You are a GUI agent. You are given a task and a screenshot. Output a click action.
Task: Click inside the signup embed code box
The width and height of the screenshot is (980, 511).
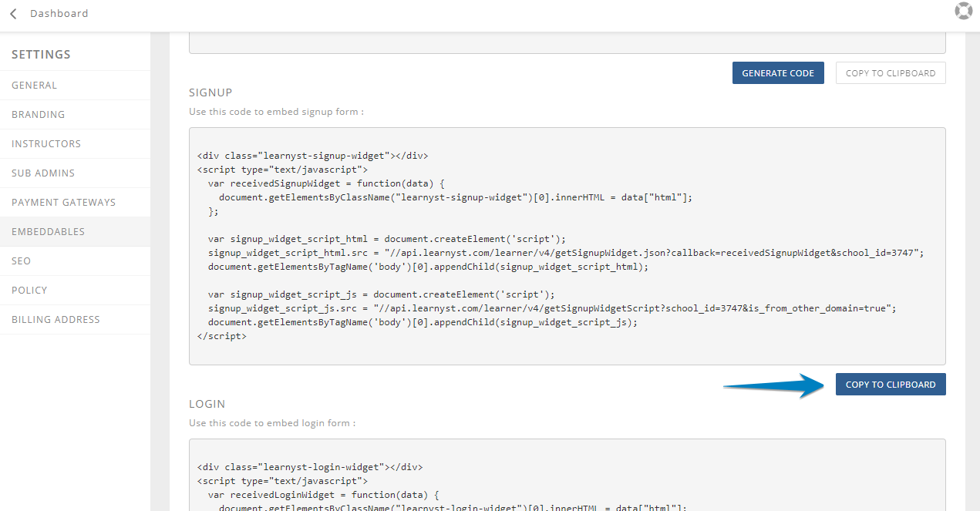coord(567,246)
